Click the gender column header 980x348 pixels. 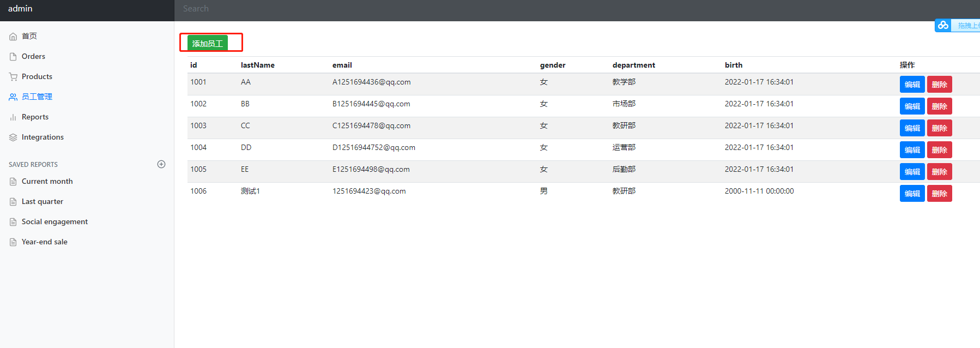point(553,65)
